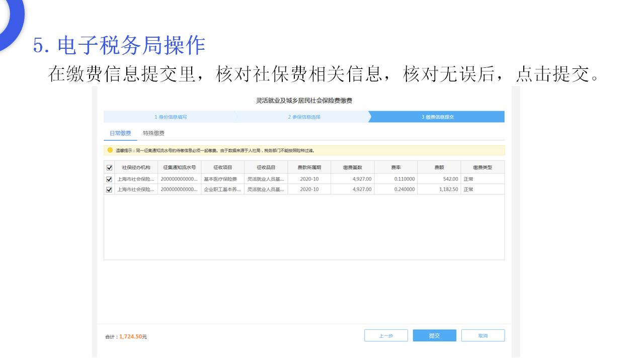Click the 2020-10 period in the 1,182.50 row

[x=309, y=190]
